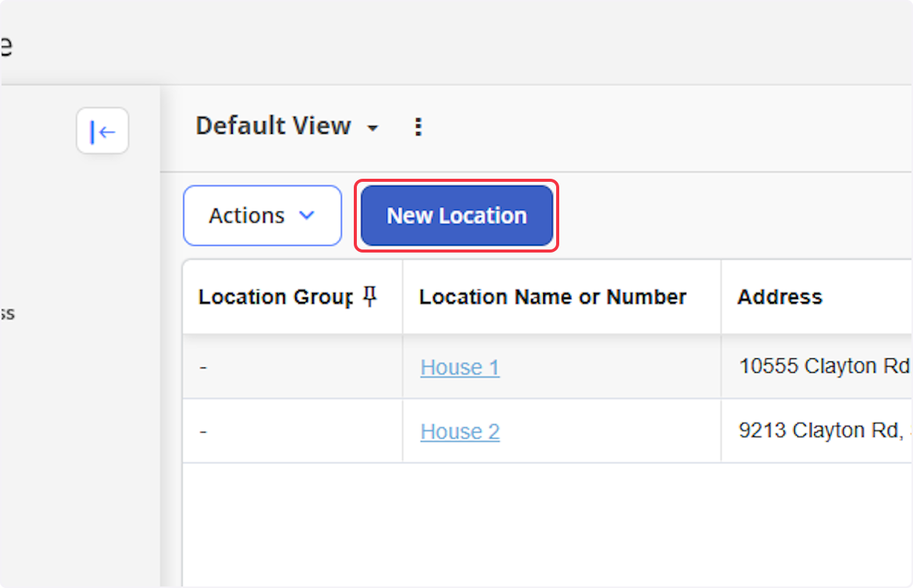Click the Location Group cell for House 2
The width and height of the screenshot is (913, 588).
tap(292, 431)
